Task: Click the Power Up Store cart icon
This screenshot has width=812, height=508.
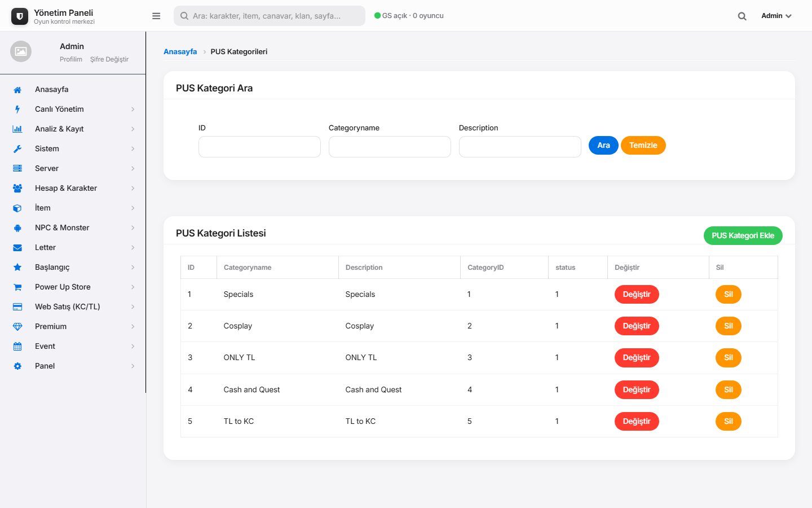Action: coord(17,287)
